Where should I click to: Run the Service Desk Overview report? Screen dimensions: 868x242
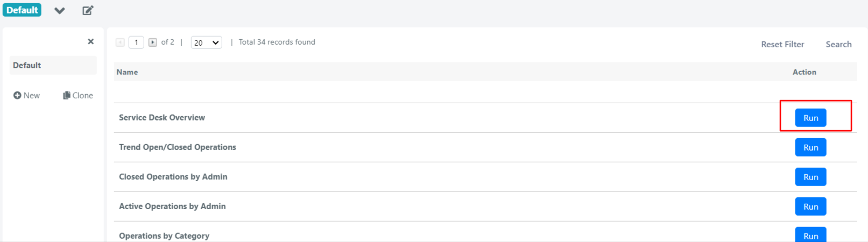[x=810, y=118]
